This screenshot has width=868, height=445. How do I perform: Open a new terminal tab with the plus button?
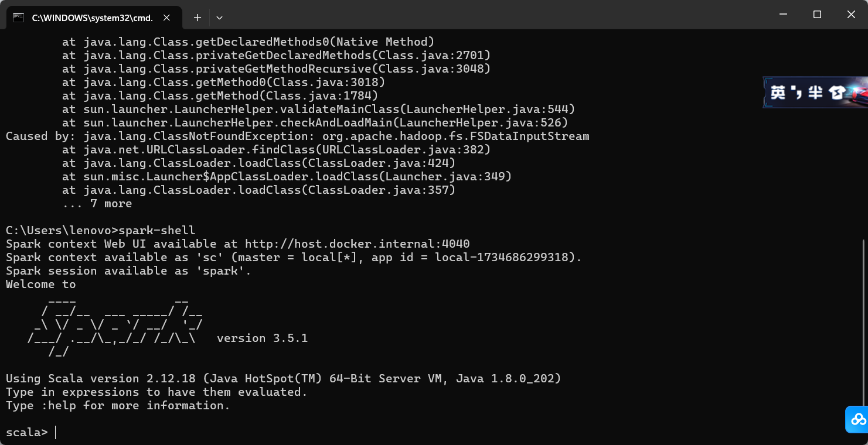(197, 18)
